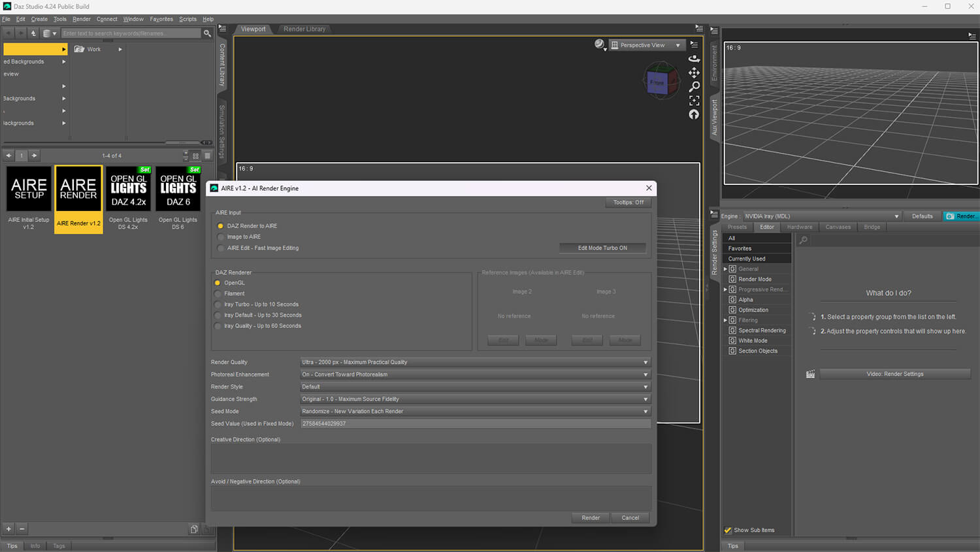Viewport: 980px width, 552px height.
Task: Switch content list to list view icon
Action: (207, 155)
